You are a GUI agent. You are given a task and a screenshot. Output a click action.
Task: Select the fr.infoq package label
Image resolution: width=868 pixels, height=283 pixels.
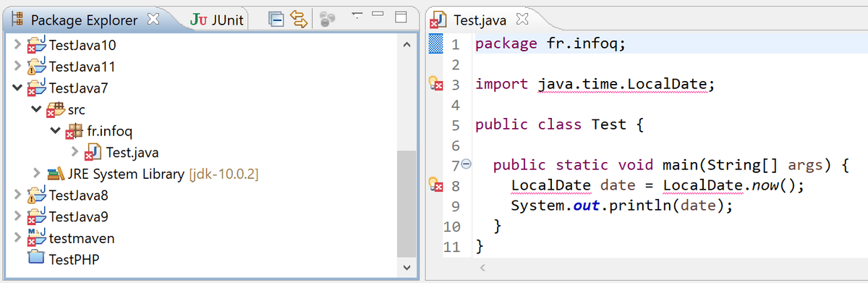point(109,132)
